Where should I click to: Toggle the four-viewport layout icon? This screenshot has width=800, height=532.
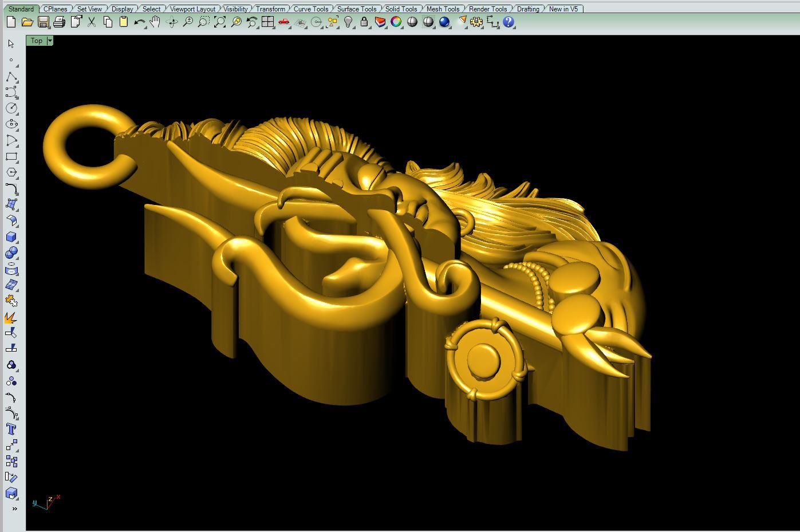(267, 22)
